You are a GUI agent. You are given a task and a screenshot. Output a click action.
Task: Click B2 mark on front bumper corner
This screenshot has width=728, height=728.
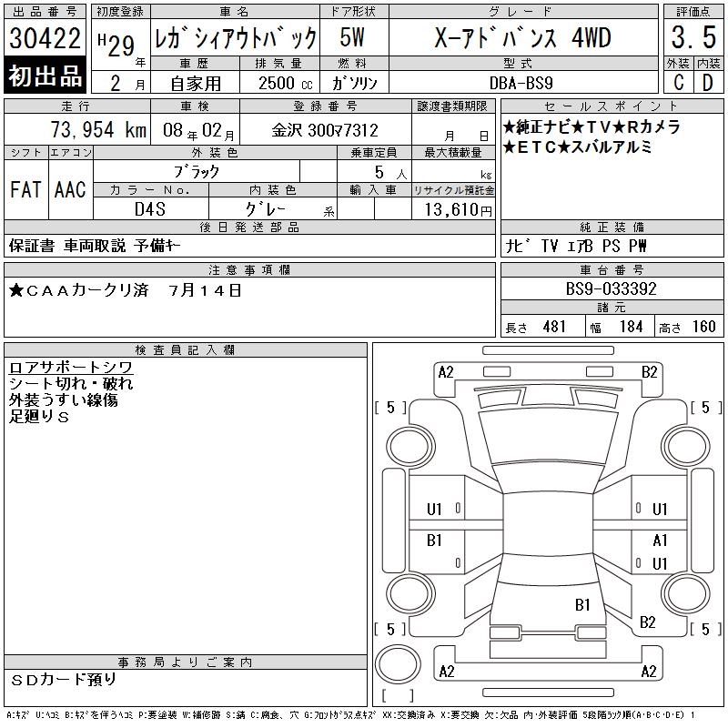pyautogui.click(x=649, y=372)
